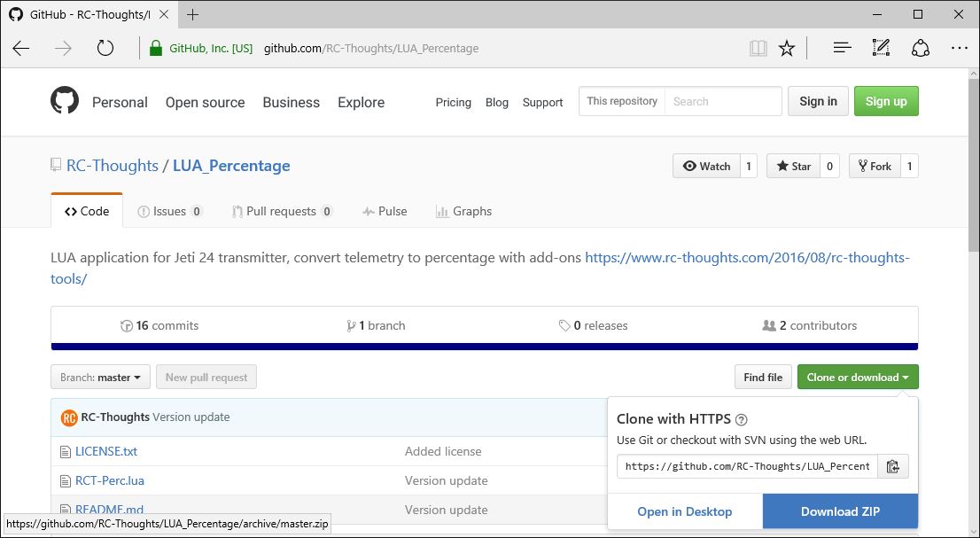Click the RC-Thoughts avatar icon
This screenshot has height=538, width=980.
pos(69,417)
